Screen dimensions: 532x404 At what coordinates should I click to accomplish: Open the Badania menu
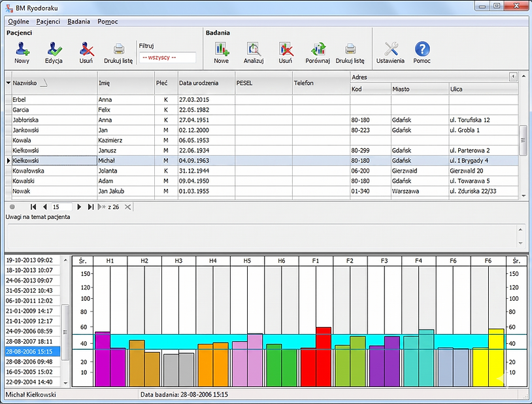click(x=78, y=22)
